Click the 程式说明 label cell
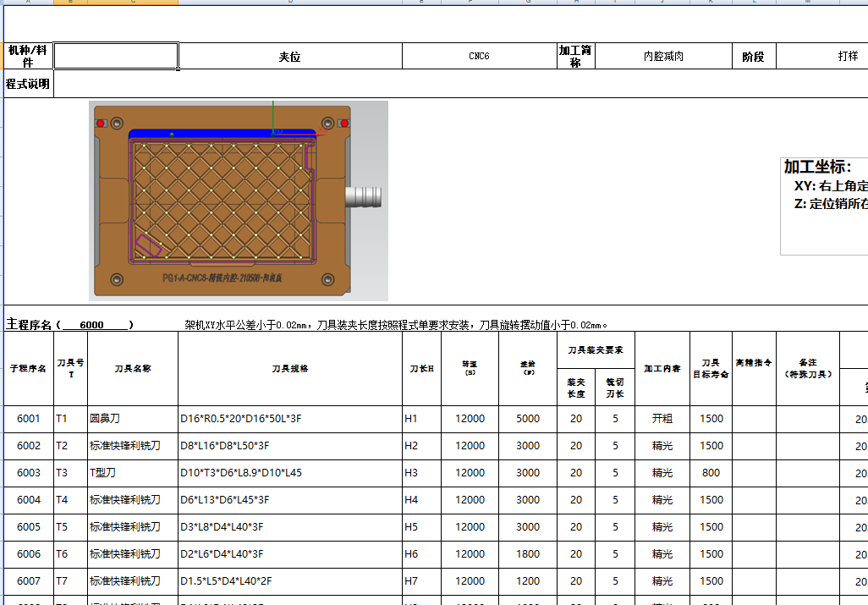This screenshot has width=868, height=605. (x=28, y=84)
